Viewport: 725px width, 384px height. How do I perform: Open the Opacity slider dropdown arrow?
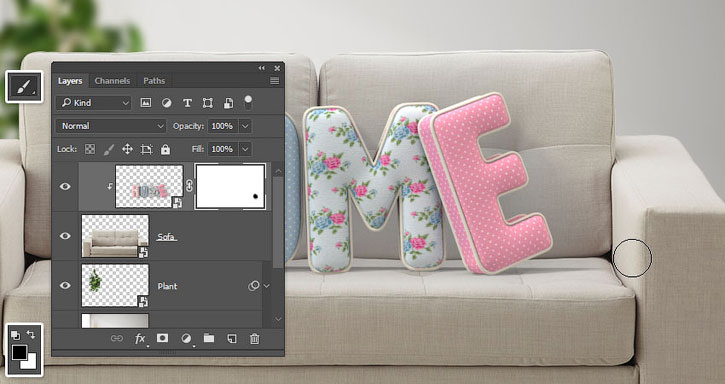click(x=246, y=126)
